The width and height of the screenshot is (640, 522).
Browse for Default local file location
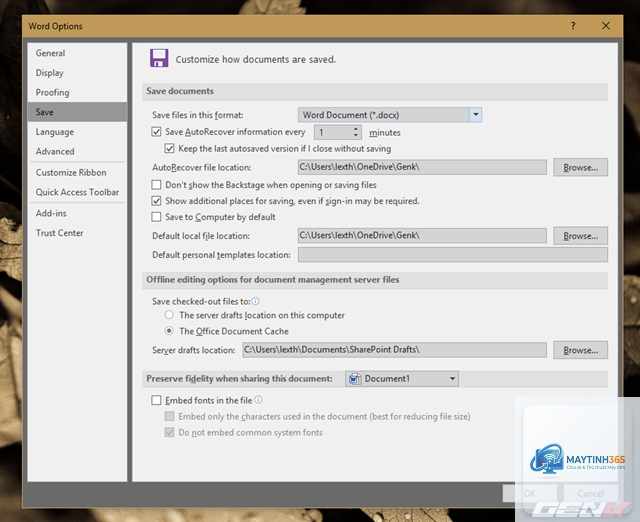pos(580,236)
